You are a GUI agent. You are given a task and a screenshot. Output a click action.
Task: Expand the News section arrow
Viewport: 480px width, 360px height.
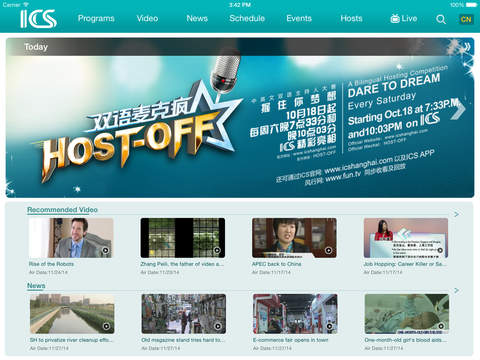point(456,291)
